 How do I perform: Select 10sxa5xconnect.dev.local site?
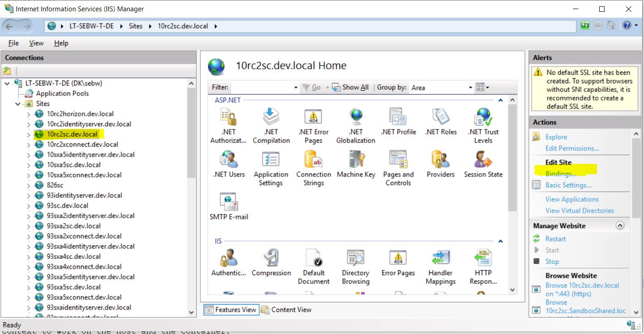84,175
